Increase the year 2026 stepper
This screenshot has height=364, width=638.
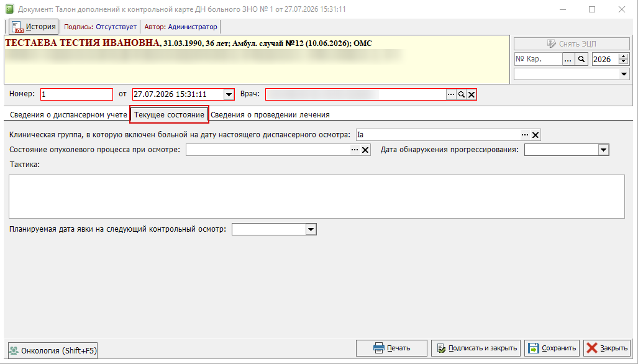click(623, 57)
